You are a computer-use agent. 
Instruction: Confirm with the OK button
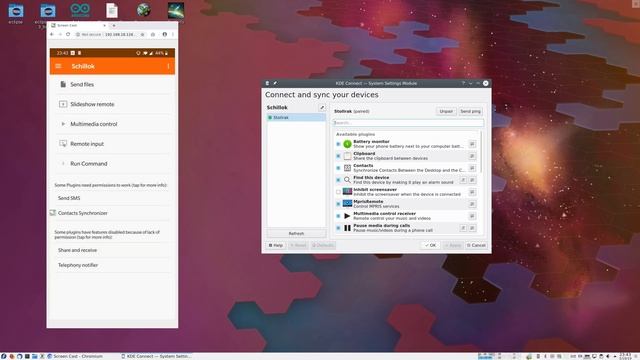(431, 245)
